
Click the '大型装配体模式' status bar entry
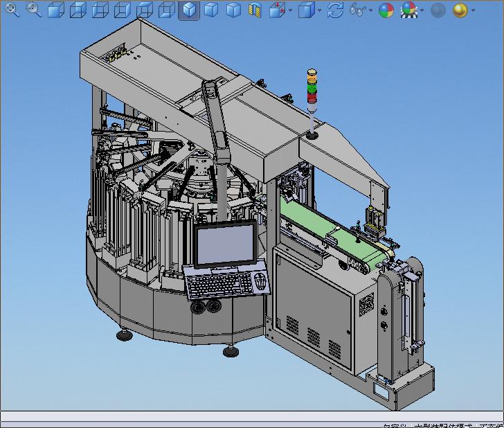[x=444, y=426]
